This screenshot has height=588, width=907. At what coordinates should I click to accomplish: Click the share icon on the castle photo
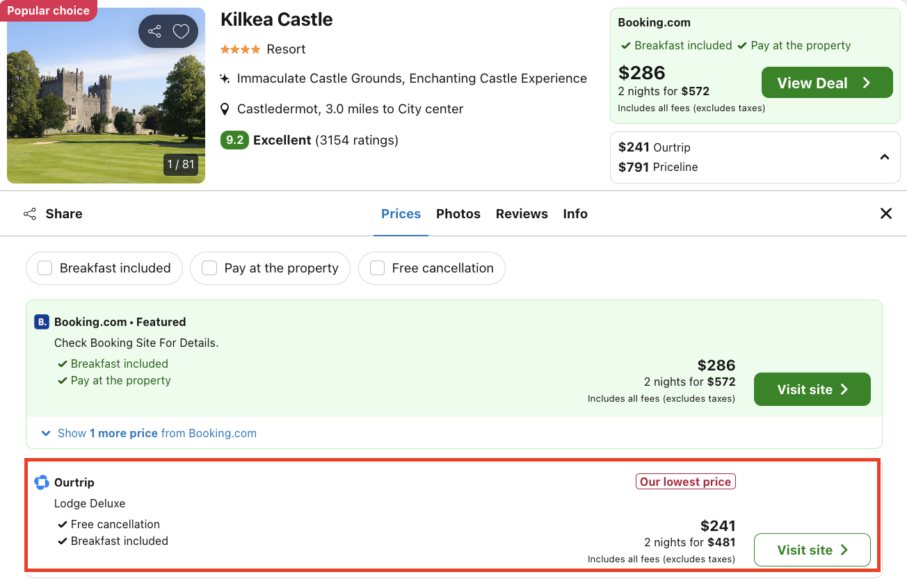coord(154,31)
